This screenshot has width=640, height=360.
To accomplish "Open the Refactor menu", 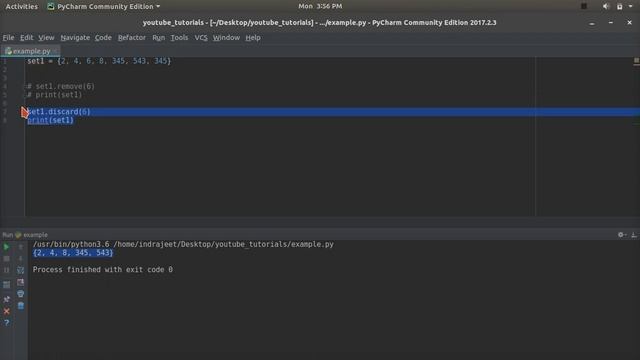I will (131, 38).
